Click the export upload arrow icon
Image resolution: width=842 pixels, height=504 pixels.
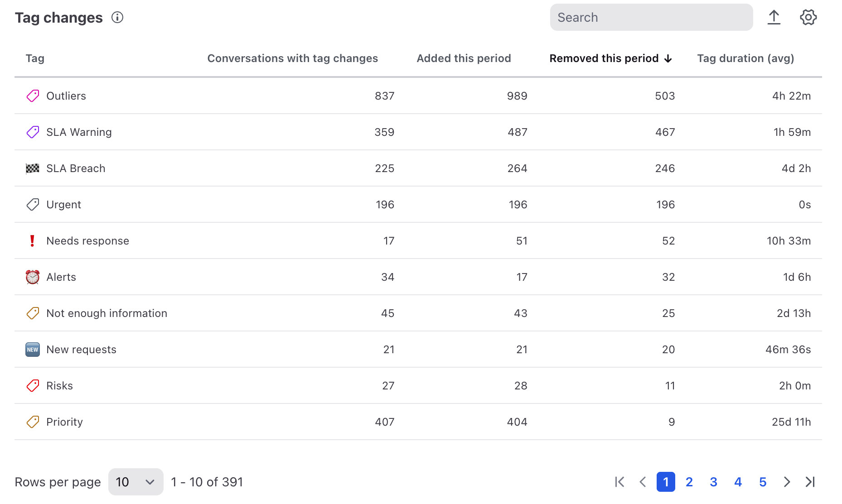[x=774, y=18]
